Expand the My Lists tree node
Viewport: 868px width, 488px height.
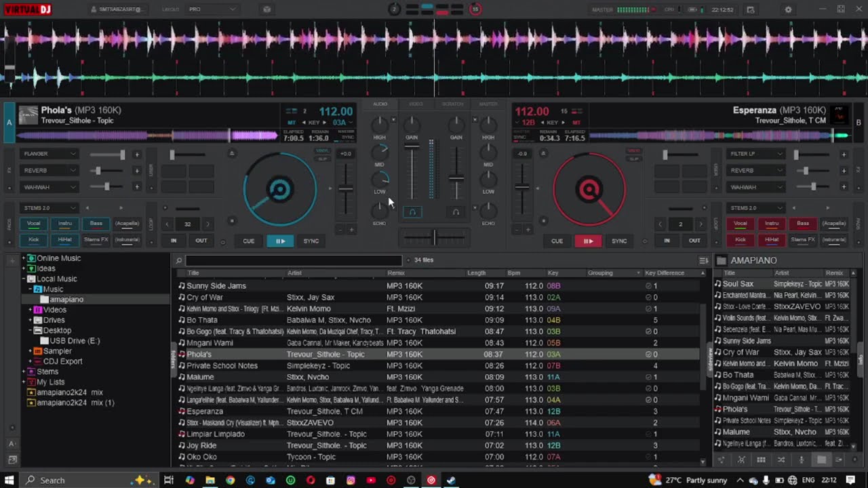[x=24, y=382]
